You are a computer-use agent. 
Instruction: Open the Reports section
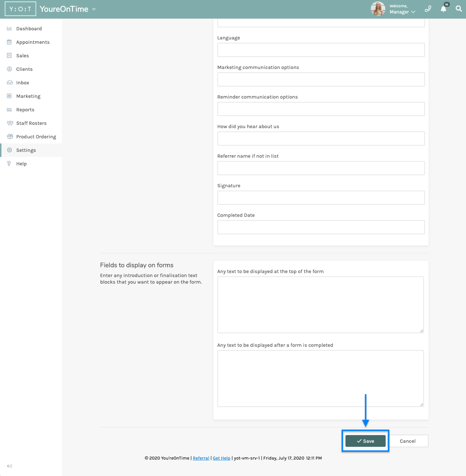(25, 110)
